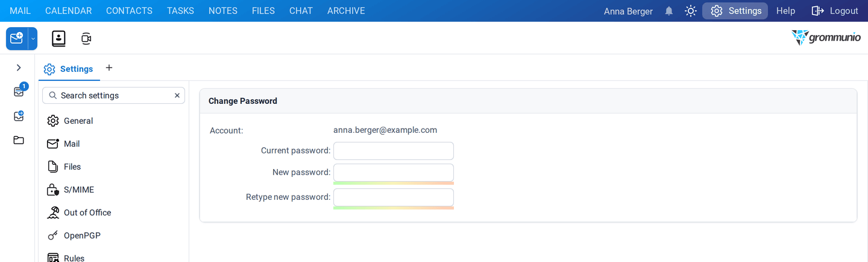The height and width of the screenshot is (262, 868).
Task: Go to NOTES in top navigation
Action: click(x=223, y=11)
